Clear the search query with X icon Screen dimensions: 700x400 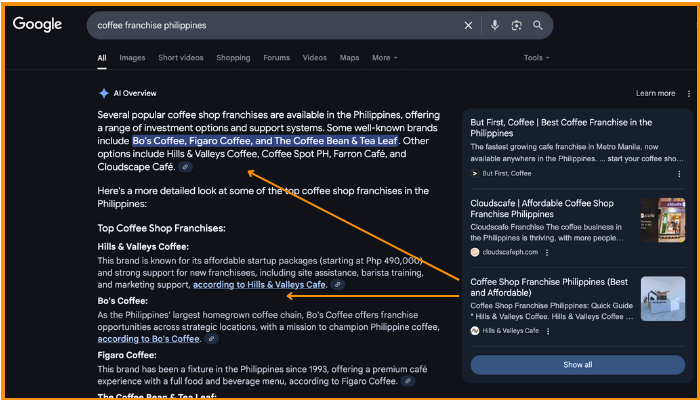(468, 25)
